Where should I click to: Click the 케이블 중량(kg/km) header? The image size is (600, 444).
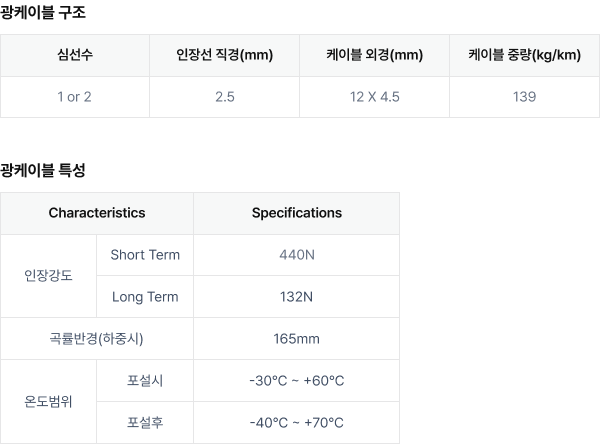(x=525, y=55)
